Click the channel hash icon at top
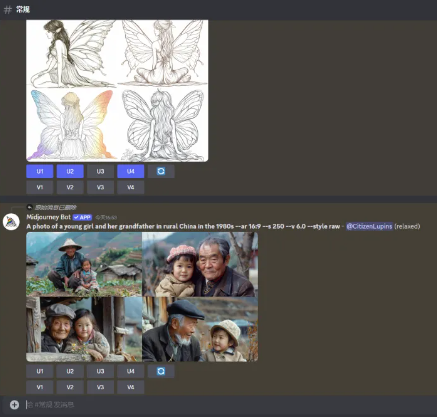This screenshot has height=417, width=437. [8, 9]
